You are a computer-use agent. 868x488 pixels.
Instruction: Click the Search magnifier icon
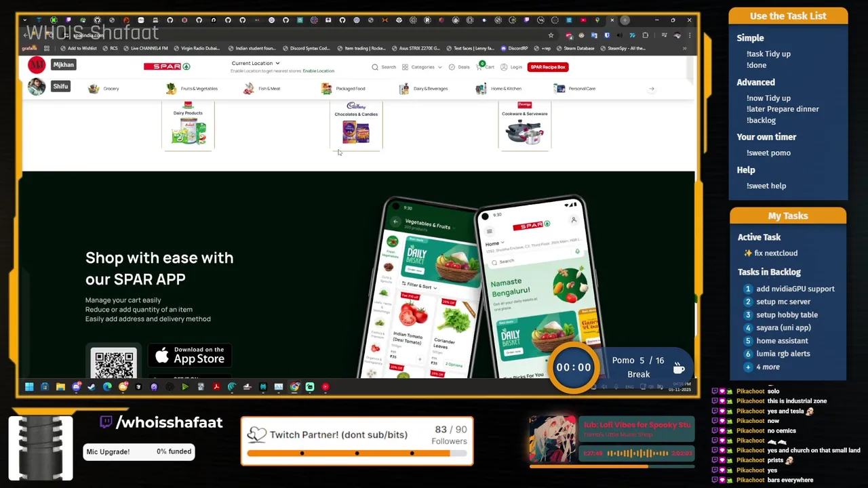375,67
